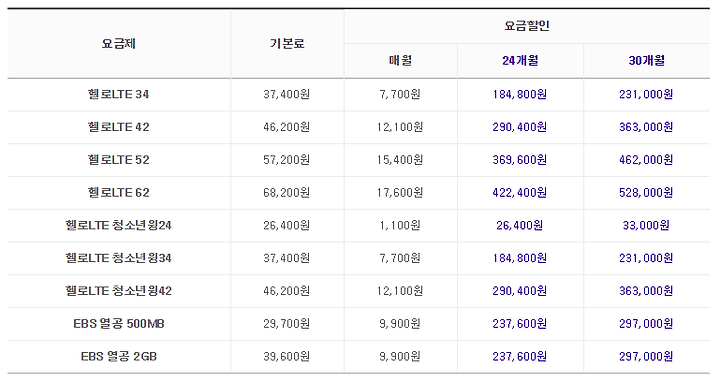This screenshot has height=382, width=720.
Task: Click the 68,200원 base fee cell
Action: coord(287,192)
